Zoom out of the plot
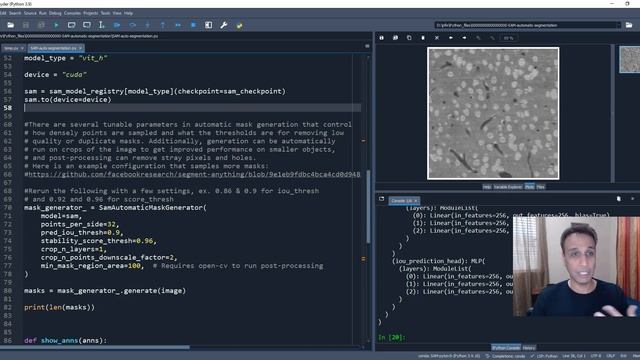Viewport: 640px width, 360px height. point(478,38)
